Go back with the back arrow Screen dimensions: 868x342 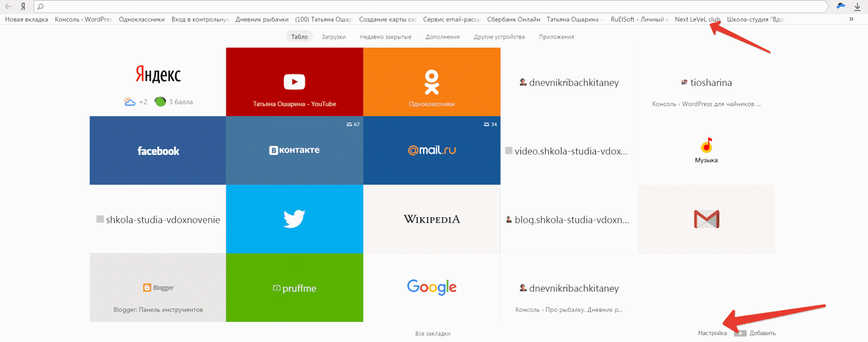coord(9,7)
